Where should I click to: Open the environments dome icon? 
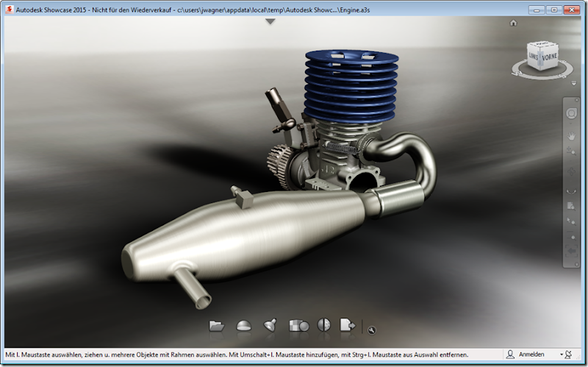coord(243,325)
